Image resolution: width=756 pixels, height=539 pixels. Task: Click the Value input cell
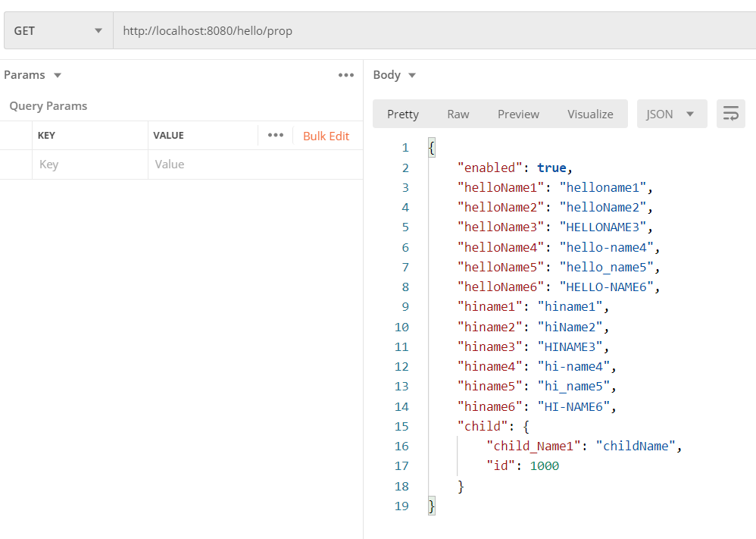(255, 165)
